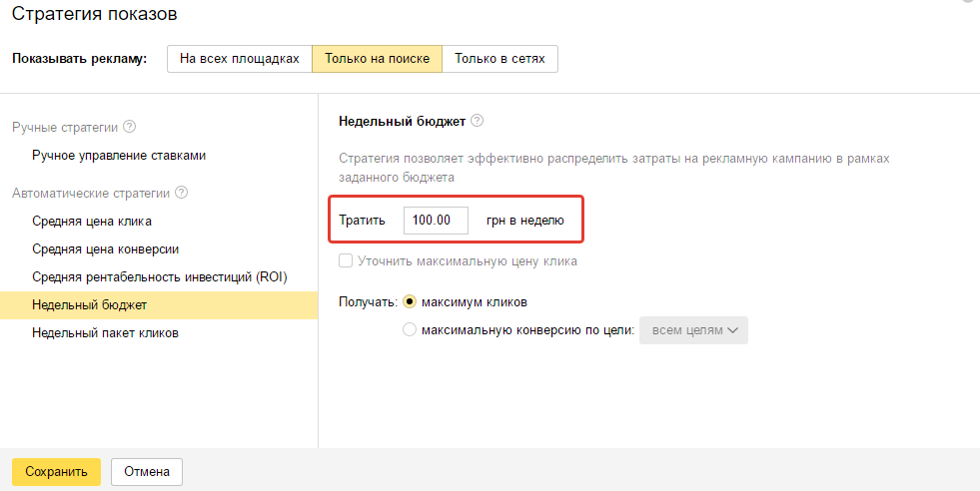Click the Стратегия показов title
This screenshot has height=491, width=980.
(x=94, y=14)
